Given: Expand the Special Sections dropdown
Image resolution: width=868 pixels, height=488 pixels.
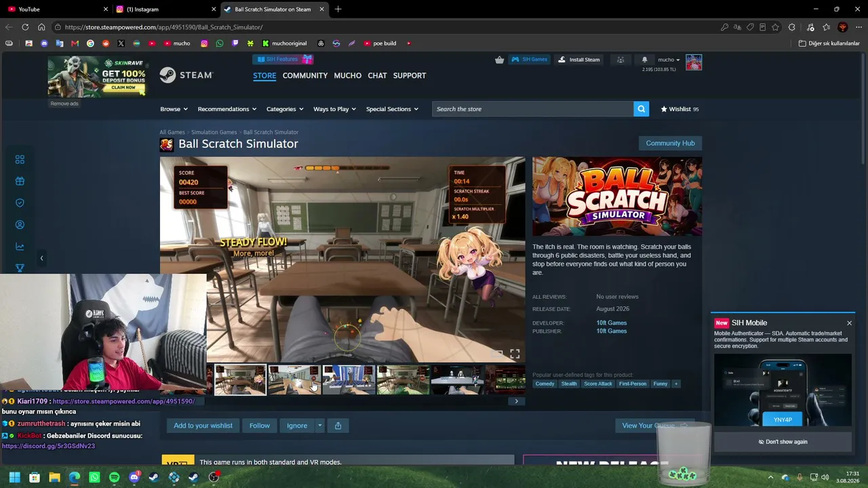Looking at the screenshot, I should pyautogui.click(x=392, y=109).
